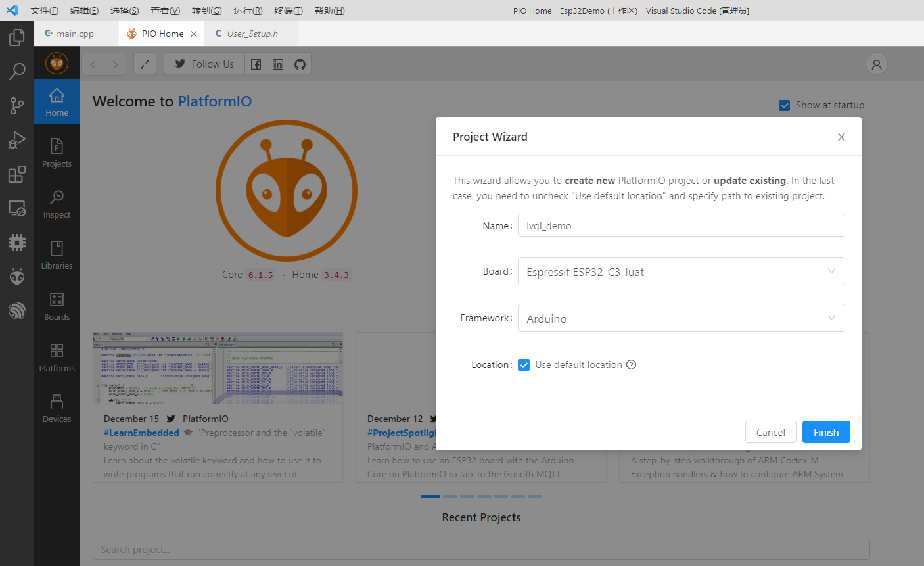Open PlatformIO alien icon in activity bar

click(x=17, y=277)
